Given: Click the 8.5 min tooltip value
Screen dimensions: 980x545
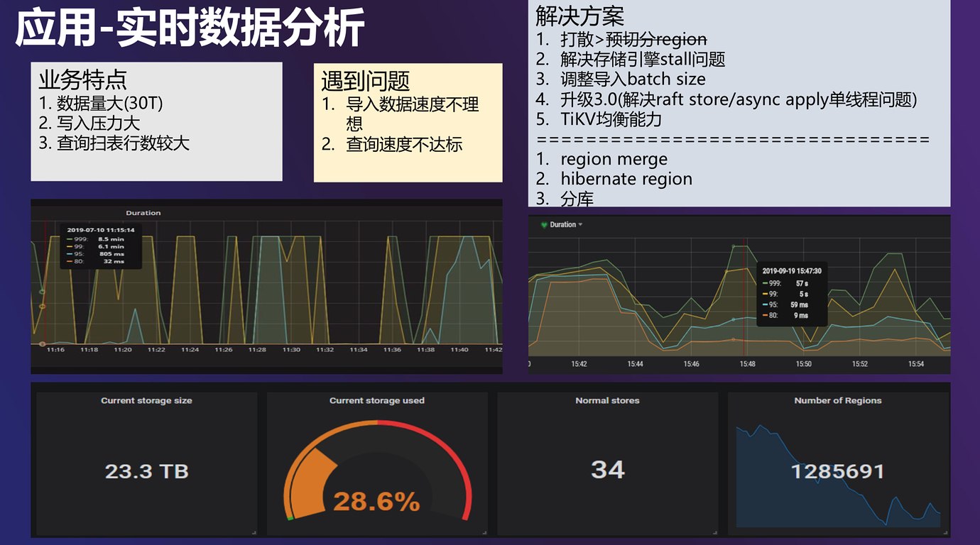Looking at the screenshot, I should pos(111,239).
